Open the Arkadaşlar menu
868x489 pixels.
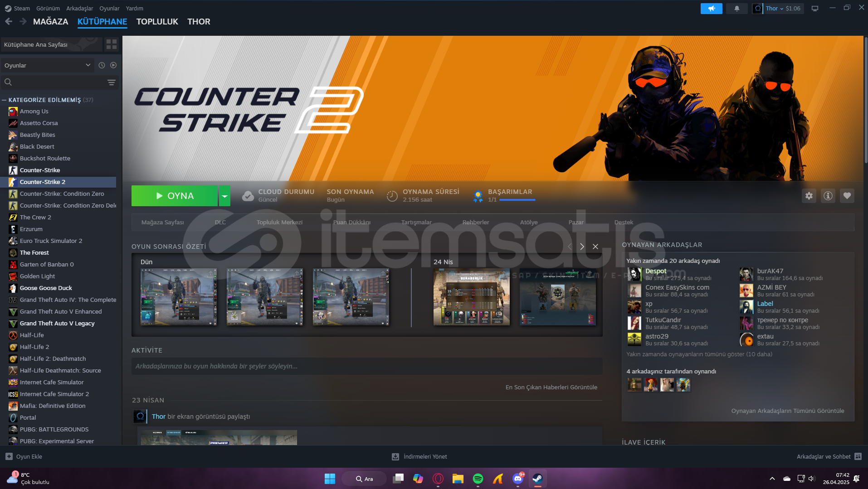80,8
